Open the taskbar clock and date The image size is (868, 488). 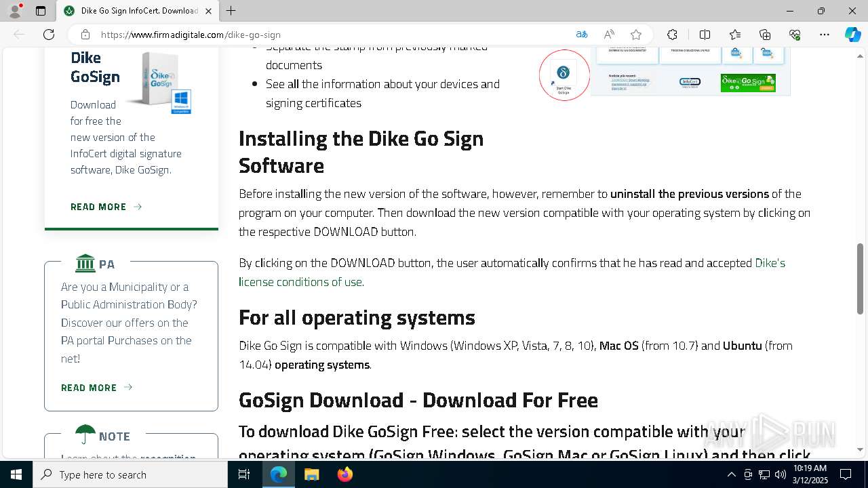[810, 474]
